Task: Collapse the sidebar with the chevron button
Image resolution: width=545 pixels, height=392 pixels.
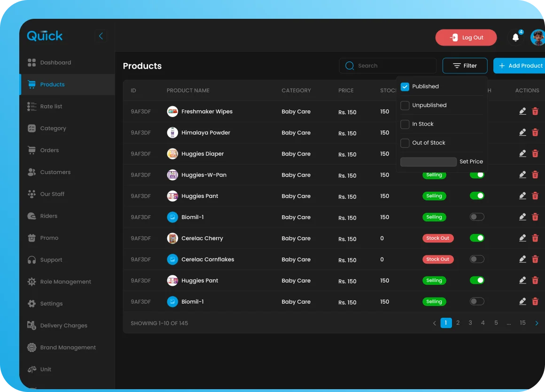Action: tap(101, 36)
